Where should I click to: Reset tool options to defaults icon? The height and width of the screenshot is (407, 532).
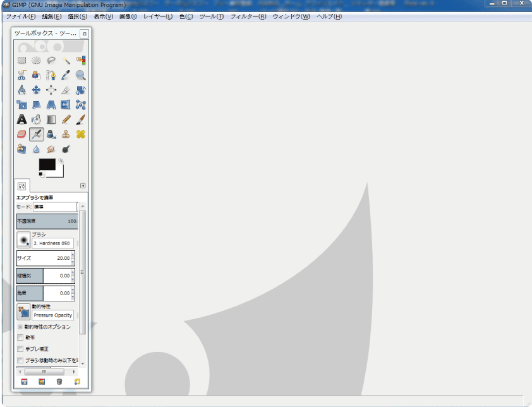(77, 382)
